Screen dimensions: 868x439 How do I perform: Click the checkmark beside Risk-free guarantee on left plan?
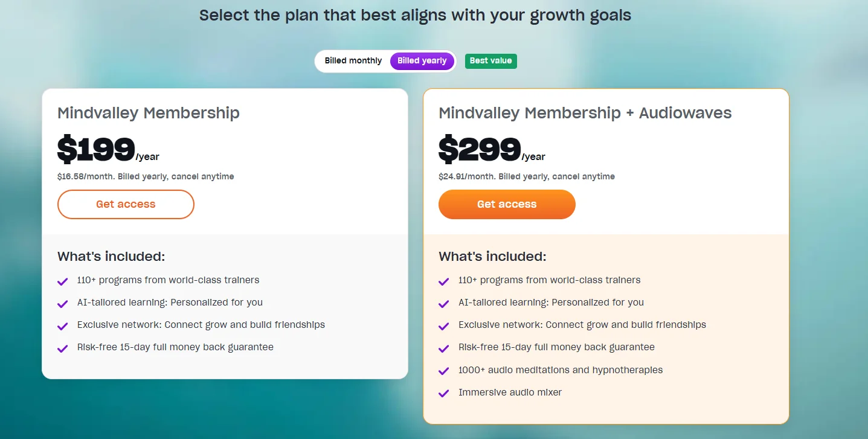coord(62,348)
